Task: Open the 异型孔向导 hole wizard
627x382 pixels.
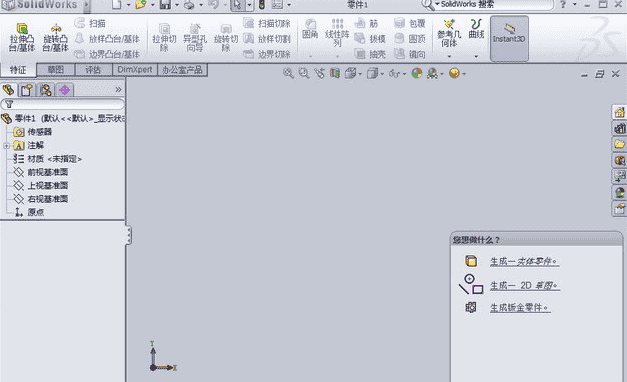Action: point(195,38)
